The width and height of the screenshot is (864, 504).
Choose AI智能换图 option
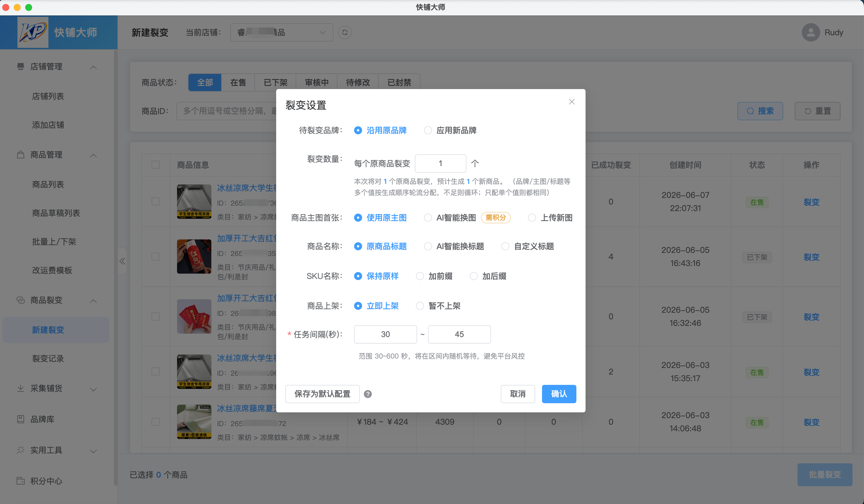(x=450, y=218)
